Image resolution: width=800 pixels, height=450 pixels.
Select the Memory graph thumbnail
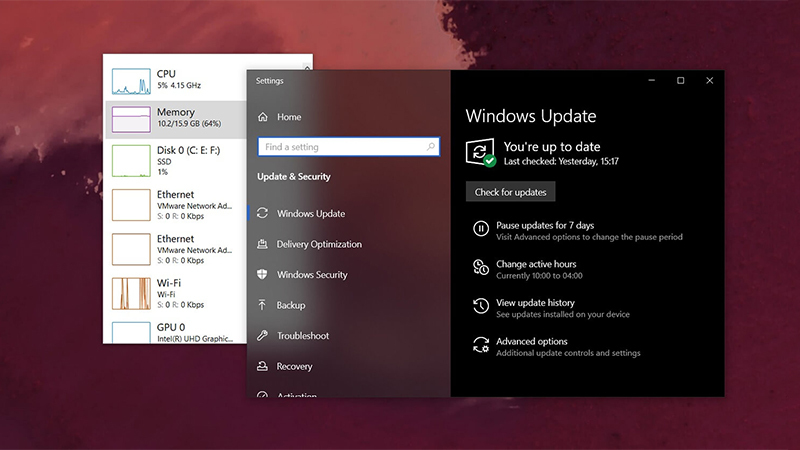point(131,119)
